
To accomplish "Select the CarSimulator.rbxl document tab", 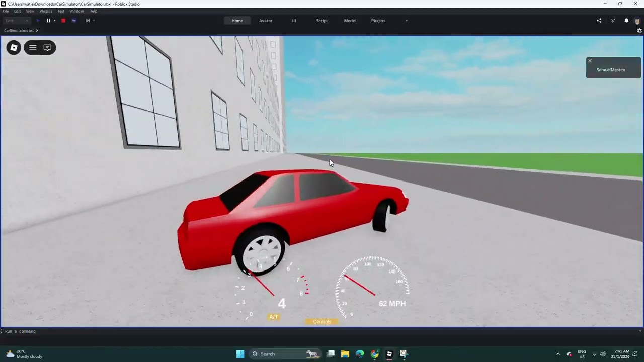I will (19, 31).
